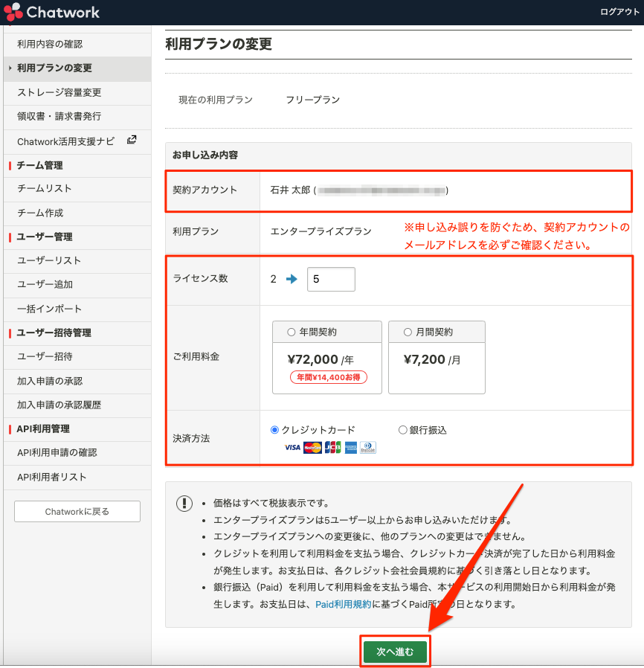The width and height of the screenshot is (644, 668).
Task: Open 利用内容の確認 in sidebar
Action: point(77,45)
